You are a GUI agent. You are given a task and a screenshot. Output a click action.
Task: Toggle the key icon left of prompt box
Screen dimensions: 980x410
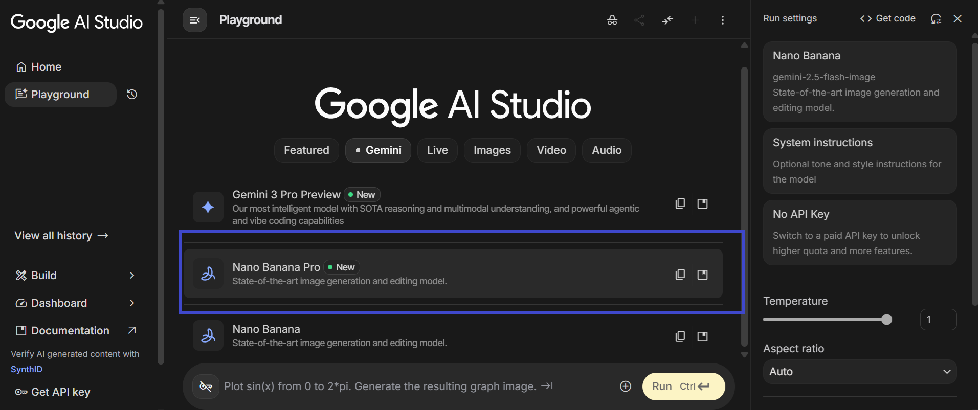[206, 386]
